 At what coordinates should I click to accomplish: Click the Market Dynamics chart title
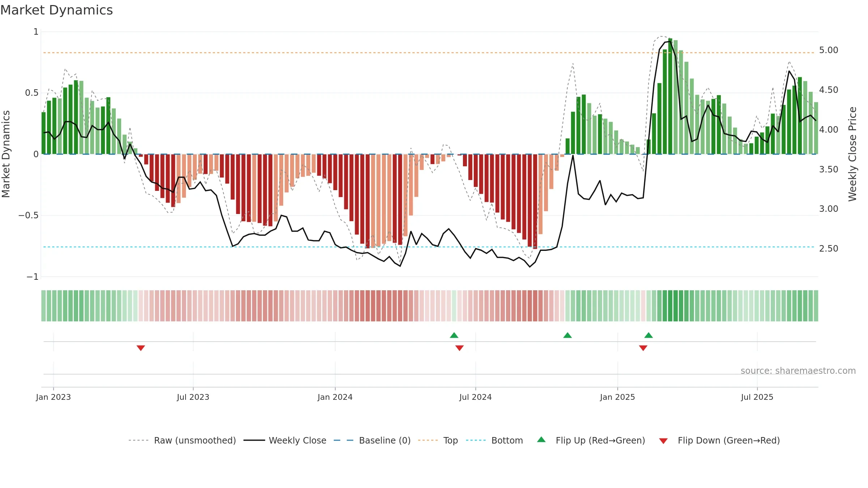point(56,10)
